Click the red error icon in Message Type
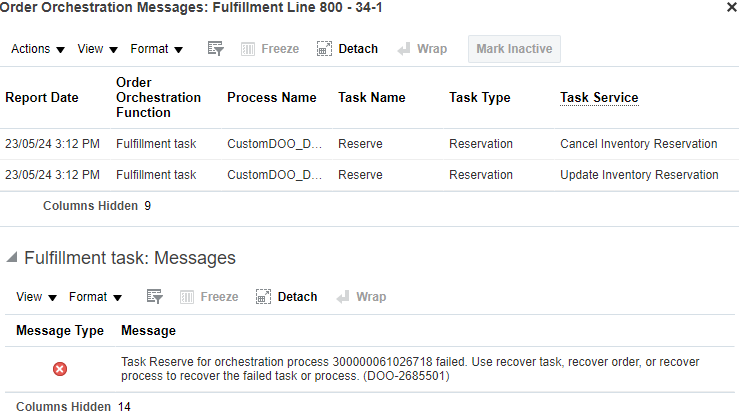Image resolution: width=739 pixels, height=411 pixels. (60, 369)
